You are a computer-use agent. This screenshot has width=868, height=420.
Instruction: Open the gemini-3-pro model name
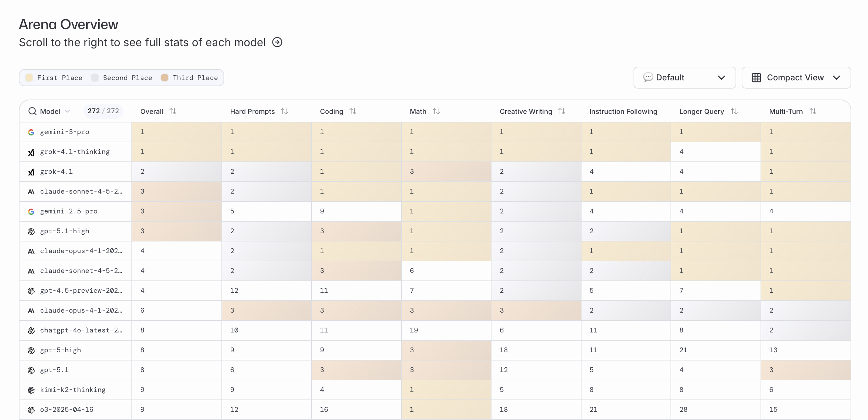point(65,132)
